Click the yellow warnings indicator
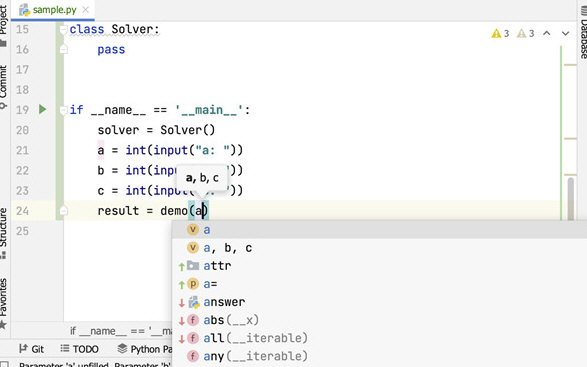The width and height of the screenshot is (587, 367). point(501,34)
